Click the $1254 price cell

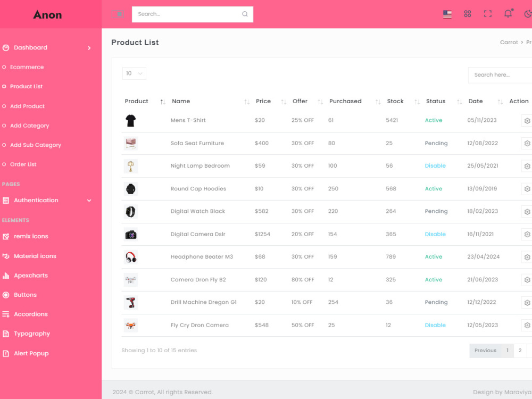(262, 234)
